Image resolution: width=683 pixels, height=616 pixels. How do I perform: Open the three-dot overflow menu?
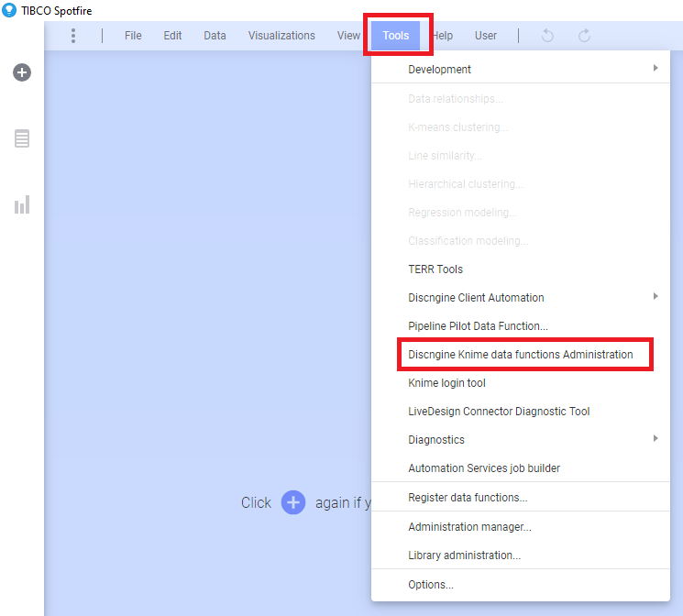coord(73,36)
